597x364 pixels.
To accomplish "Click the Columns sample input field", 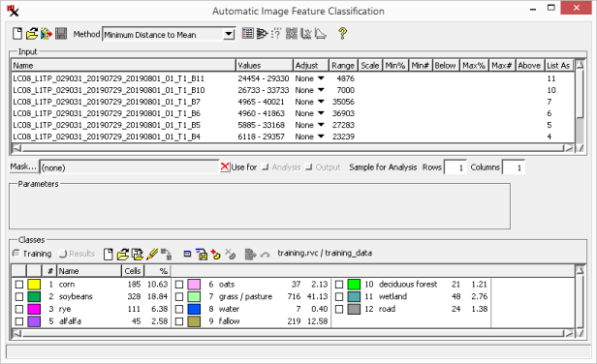I will point(514,167).
